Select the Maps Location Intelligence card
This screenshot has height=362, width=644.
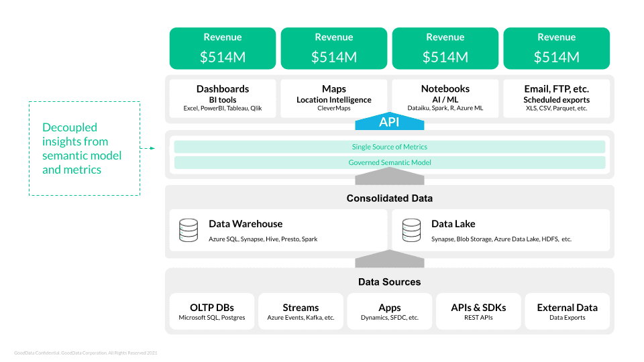click(334, 99)
